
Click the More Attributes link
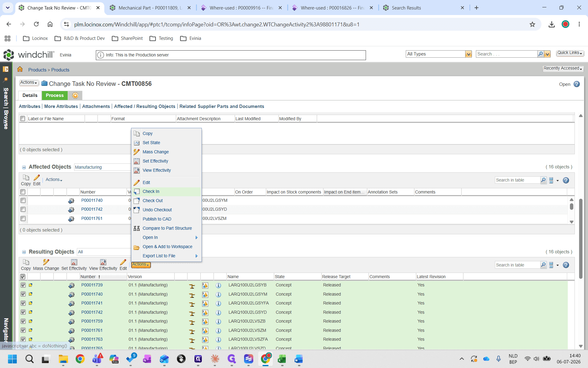(x=61, y=106)
